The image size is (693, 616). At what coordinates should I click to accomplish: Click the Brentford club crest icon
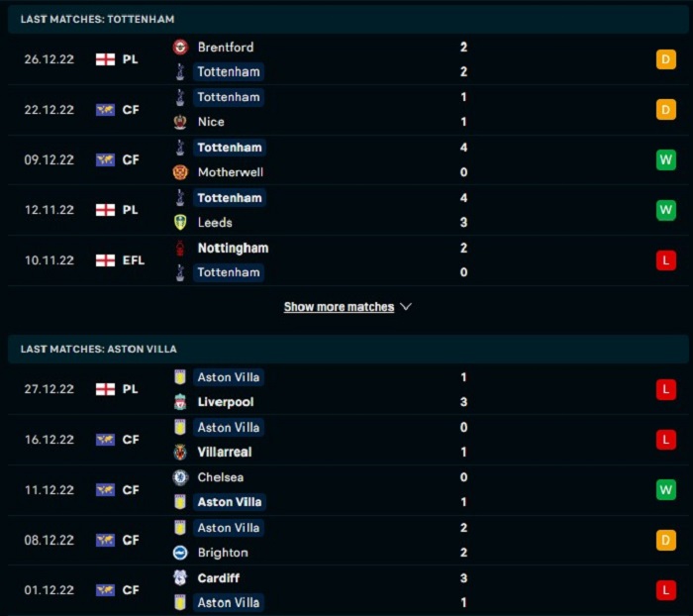(180, 47)
